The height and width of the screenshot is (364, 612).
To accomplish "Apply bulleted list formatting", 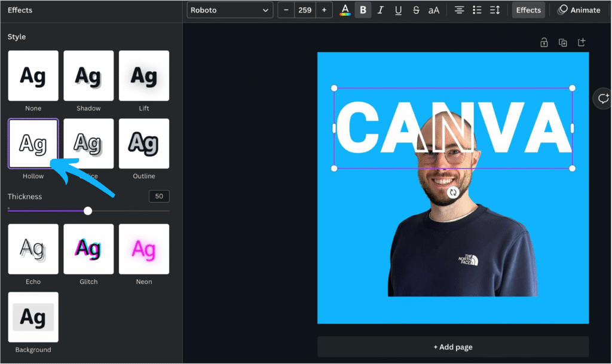I will pos(477,10).
